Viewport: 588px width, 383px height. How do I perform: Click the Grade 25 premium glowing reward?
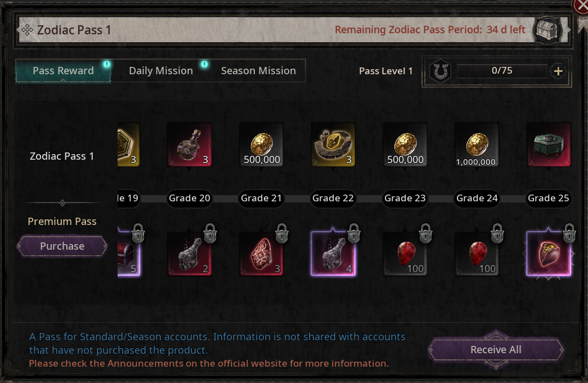[549, 254]
